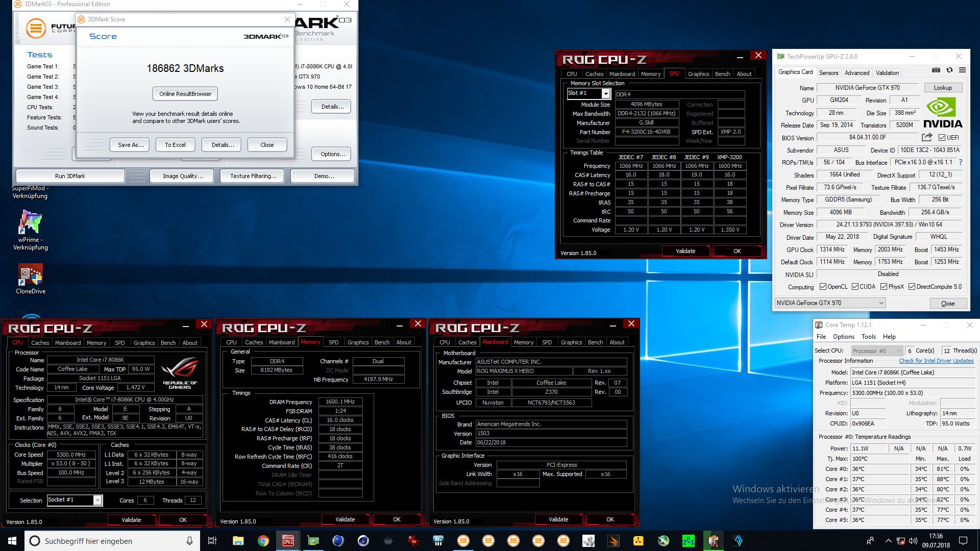This screenshot has height=551, width=980.
Task: Click the Bus Interface question mark
Action: pos(961,162)
